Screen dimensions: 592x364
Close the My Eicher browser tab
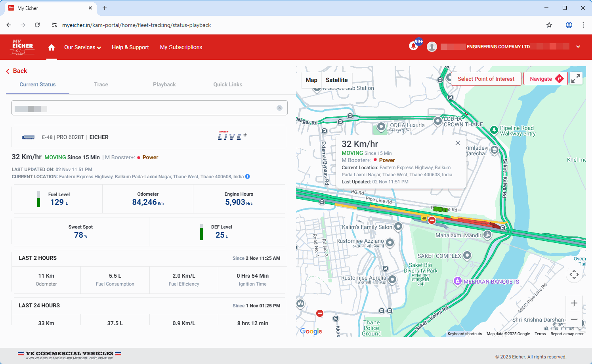(x=90, y=8)
